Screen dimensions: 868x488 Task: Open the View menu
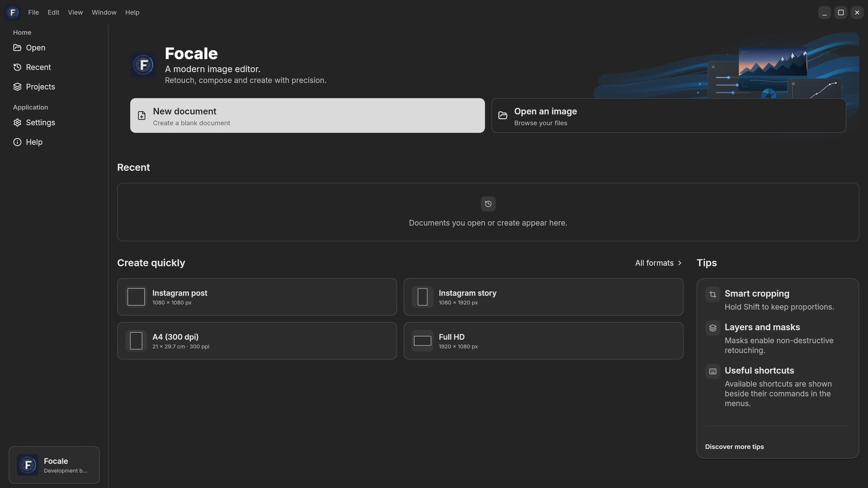pyautogui.click(x=75, y=12)
